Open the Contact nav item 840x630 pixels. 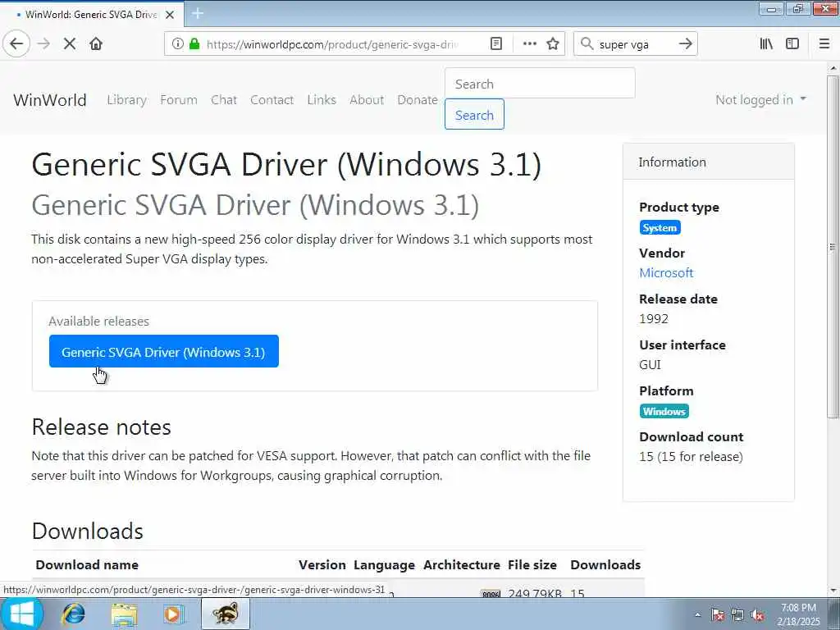click(x=272, y=99)
